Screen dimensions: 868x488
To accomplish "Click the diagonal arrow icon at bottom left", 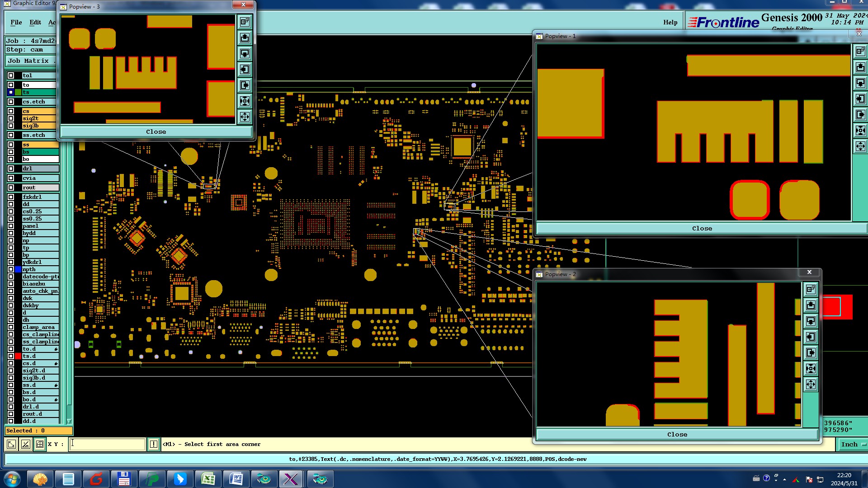I will click(x=11, y=444).
